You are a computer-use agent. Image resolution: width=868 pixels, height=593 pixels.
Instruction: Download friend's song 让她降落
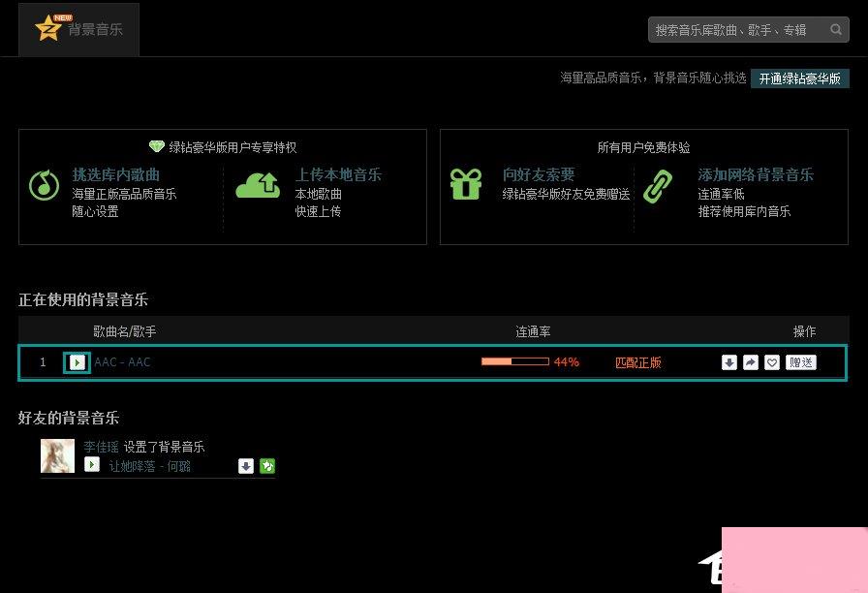tap(246, 466)
